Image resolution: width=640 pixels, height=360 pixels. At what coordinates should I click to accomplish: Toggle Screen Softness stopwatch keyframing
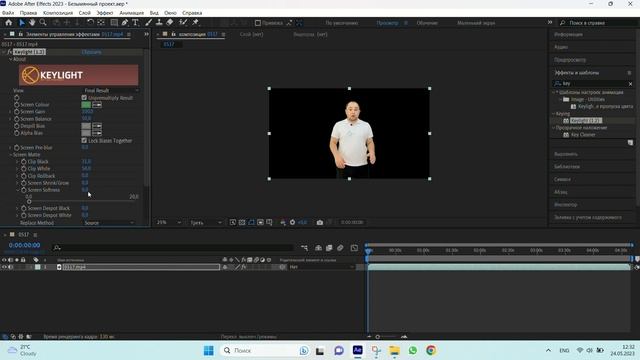pos(24,190)
